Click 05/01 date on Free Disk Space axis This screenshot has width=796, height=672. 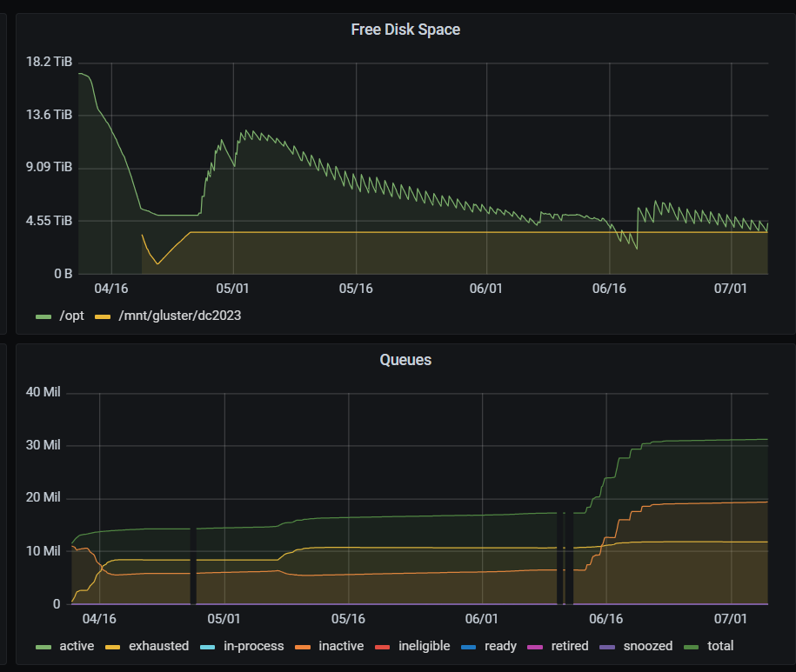click(232, 289)
